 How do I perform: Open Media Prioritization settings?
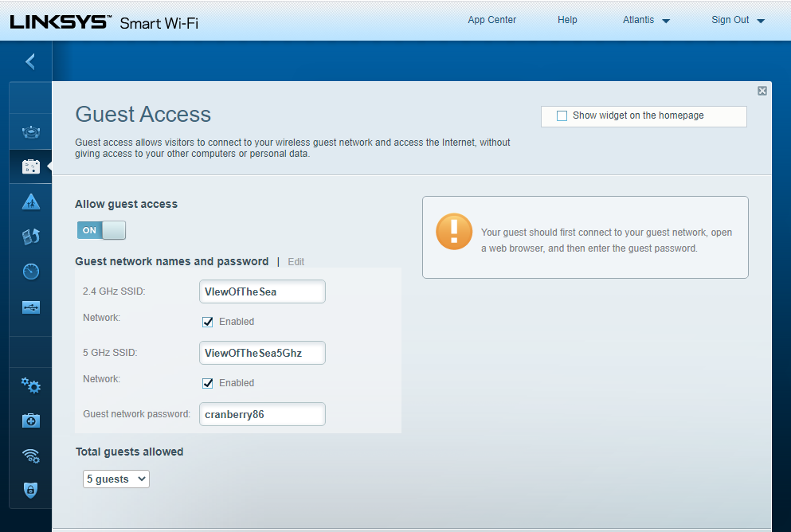[x=29, y=237]
